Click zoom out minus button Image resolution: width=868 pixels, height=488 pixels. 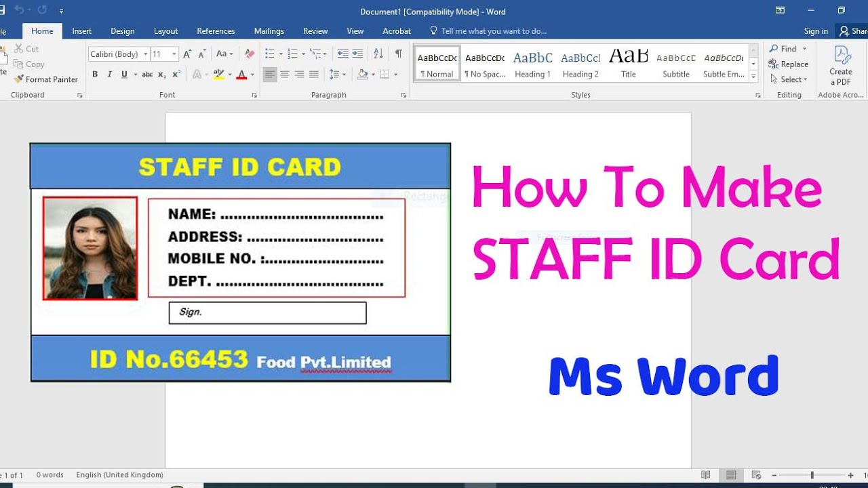[775, 476]
